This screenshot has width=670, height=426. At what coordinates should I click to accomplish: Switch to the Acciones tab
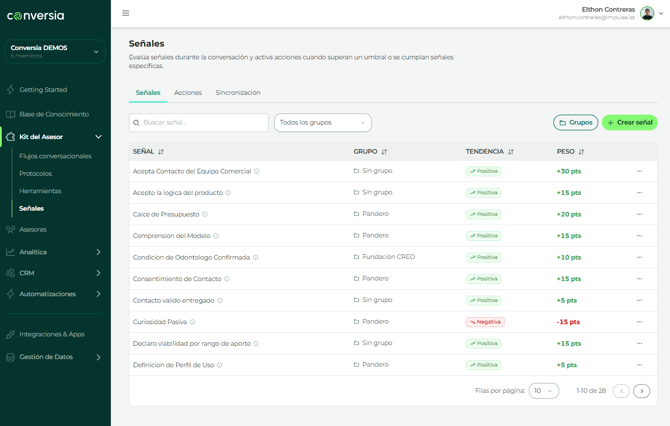pyautogui.click(x=188, y=93)
